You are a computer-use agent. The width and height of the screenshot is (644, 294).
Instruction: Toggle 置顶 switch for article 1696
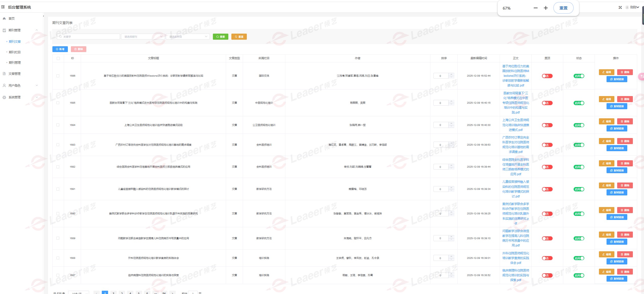pyautogui.click(x=547, y=76)
